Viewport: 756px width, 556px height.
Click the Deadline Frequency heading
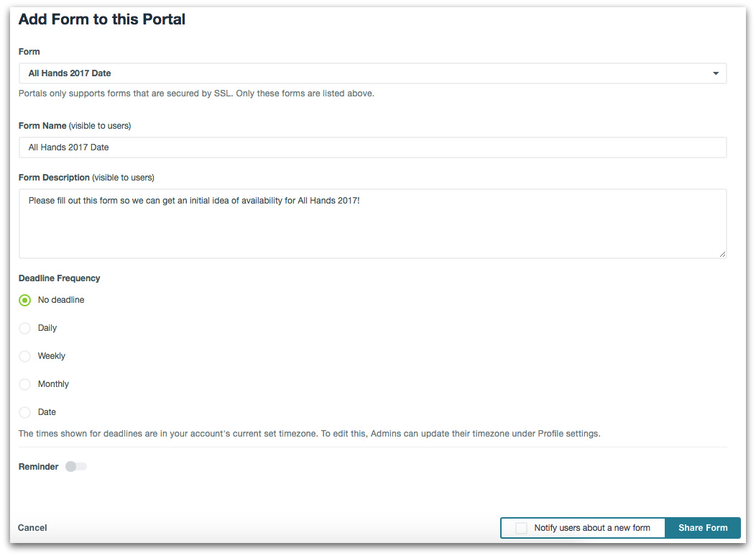59,278
